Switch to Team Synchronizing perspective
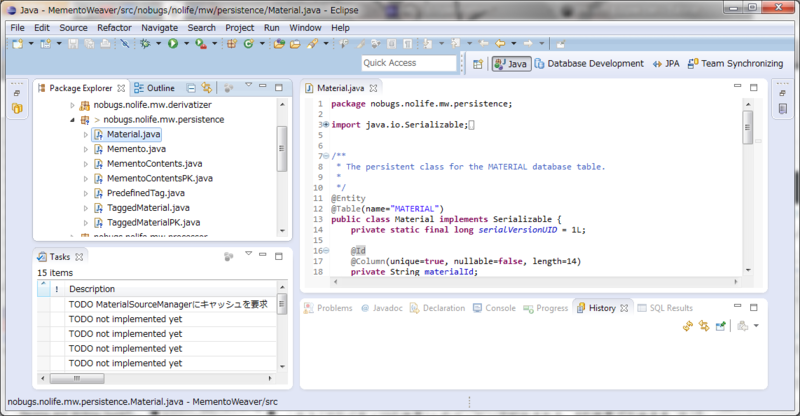The height and width of the screenshot is (416, 800). [735, 64]
